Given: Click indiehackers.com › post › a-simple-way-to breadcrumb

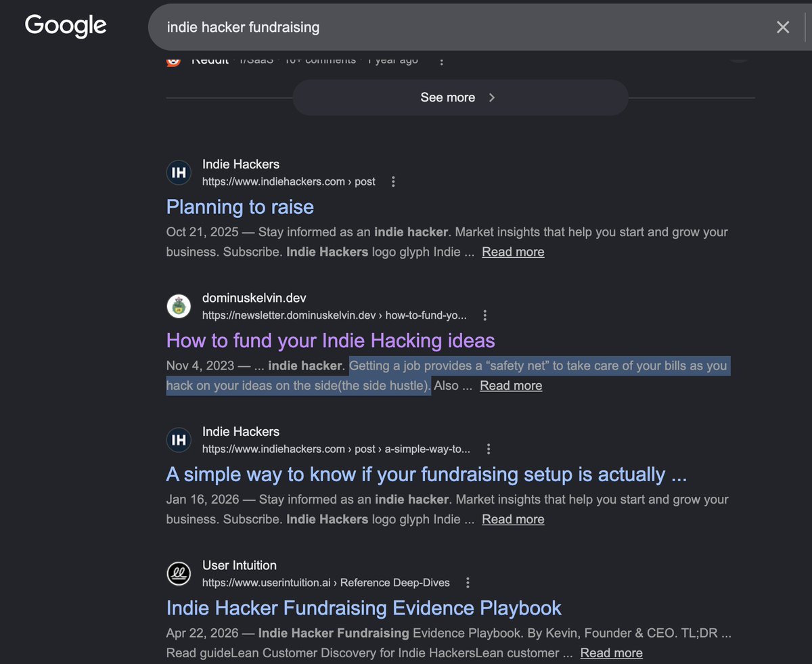Looking at the screenshot, I should coord(336,449).
